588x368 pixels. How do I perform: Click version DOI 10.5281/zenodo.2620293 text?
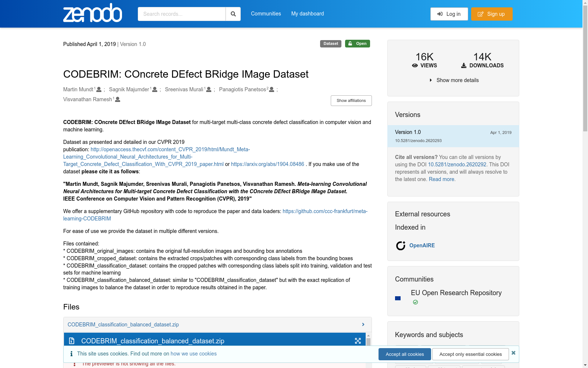coord(418,141)
